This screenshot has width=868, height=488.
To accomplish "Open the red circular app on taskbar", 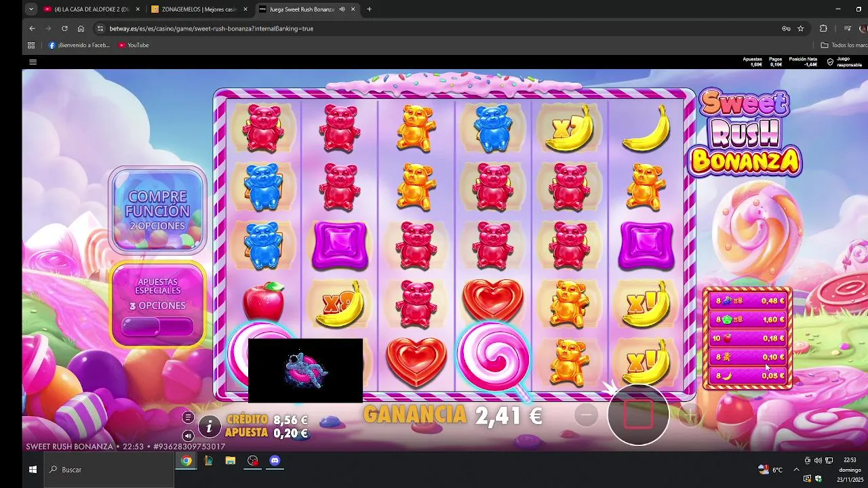I will pos(253,461).
